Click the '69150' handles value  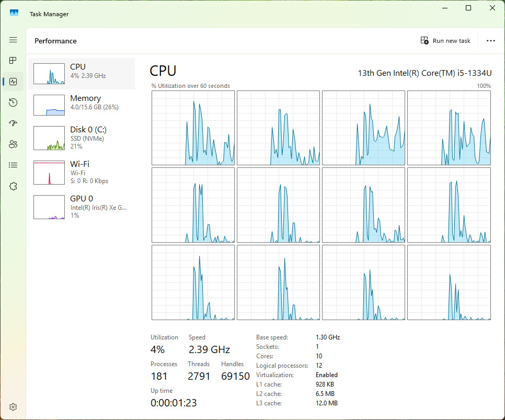coord(235,376)
